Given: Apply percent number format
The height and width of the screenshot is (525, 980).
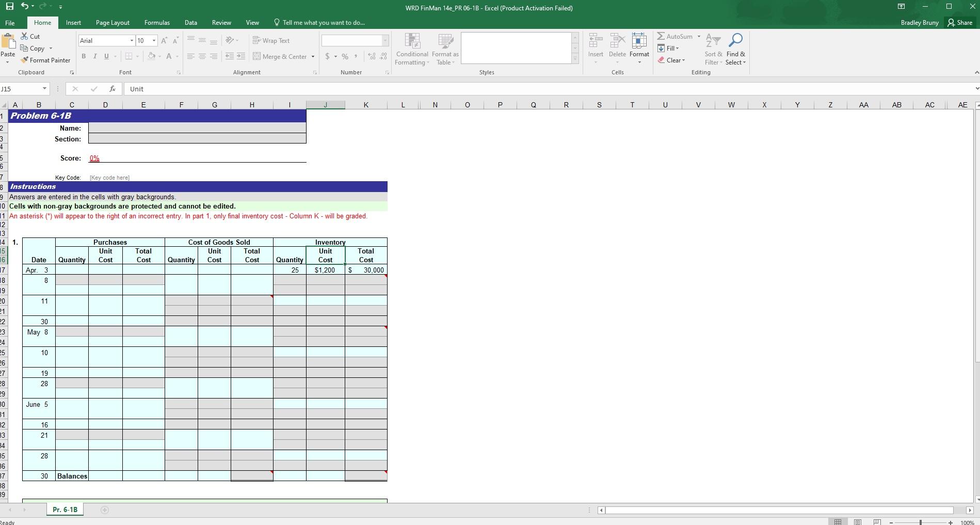Looking at the screenshot, I should (344, 56).
